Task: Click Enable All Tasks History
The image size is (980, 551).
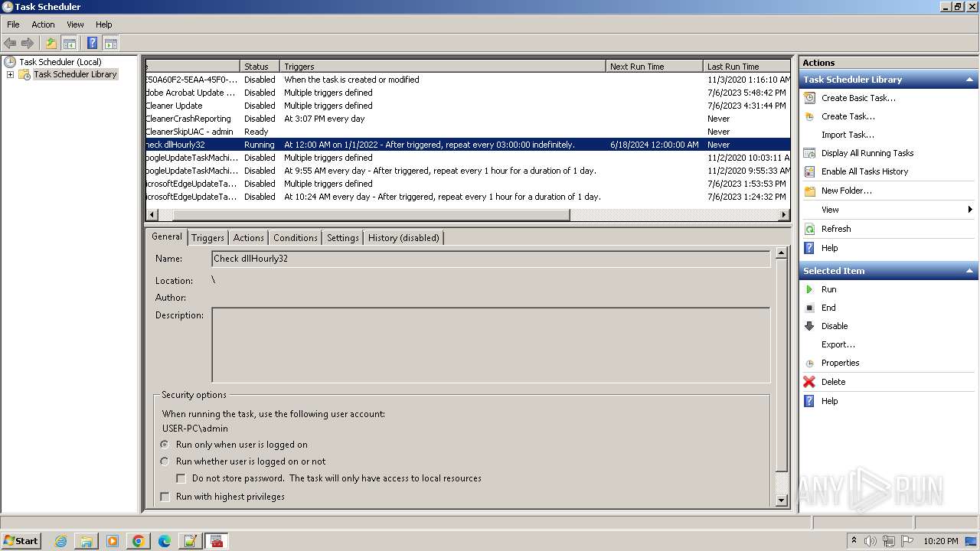Action: pyautogui.click(x=864, y=171)
